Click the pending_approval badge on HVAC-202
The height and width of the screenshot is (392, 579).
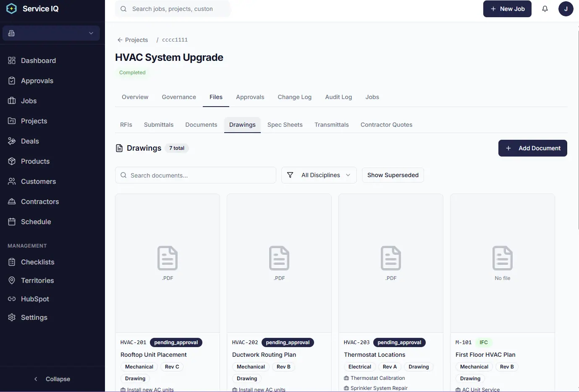click(x=288, y=342)
